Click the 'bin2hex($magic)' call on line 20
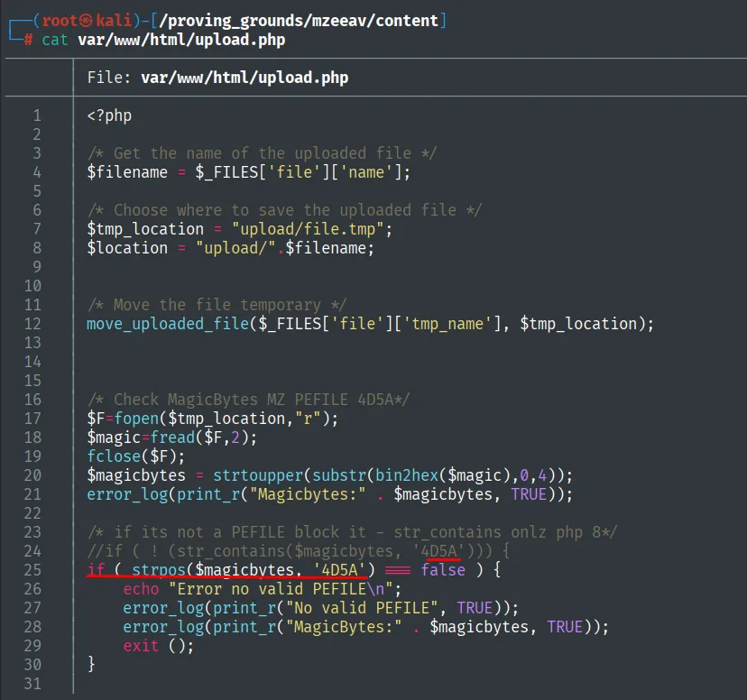Image resolution: width=747 pixels, height=700 pixels. point(438,475)
